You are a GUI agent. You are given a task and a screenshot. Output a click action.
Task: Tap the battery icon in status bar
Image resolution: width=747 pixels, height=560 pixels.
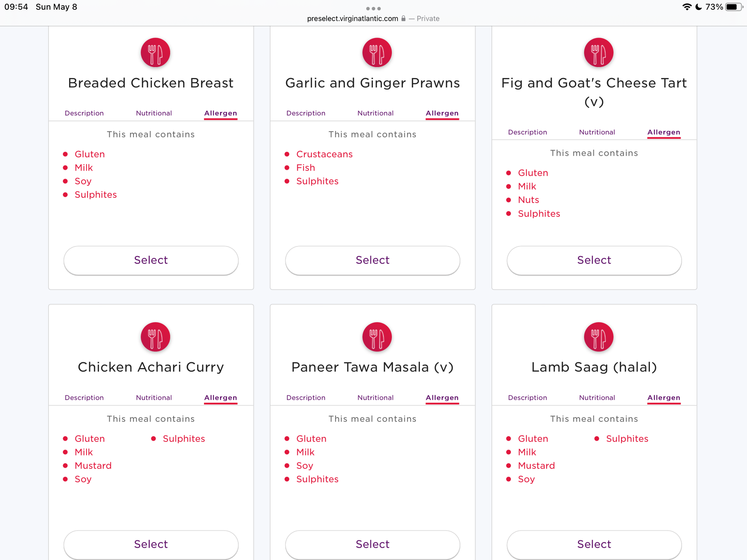733,7
